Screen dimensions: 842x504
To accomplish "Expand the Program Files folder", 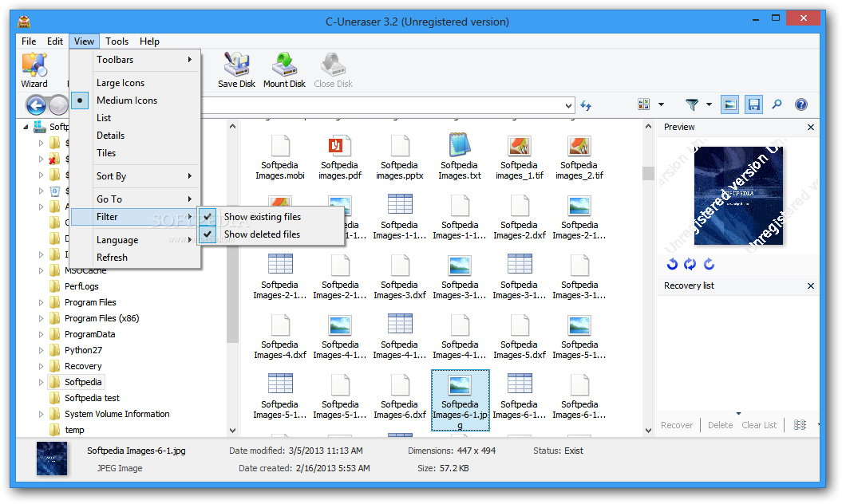I will (x=41, y=303).
